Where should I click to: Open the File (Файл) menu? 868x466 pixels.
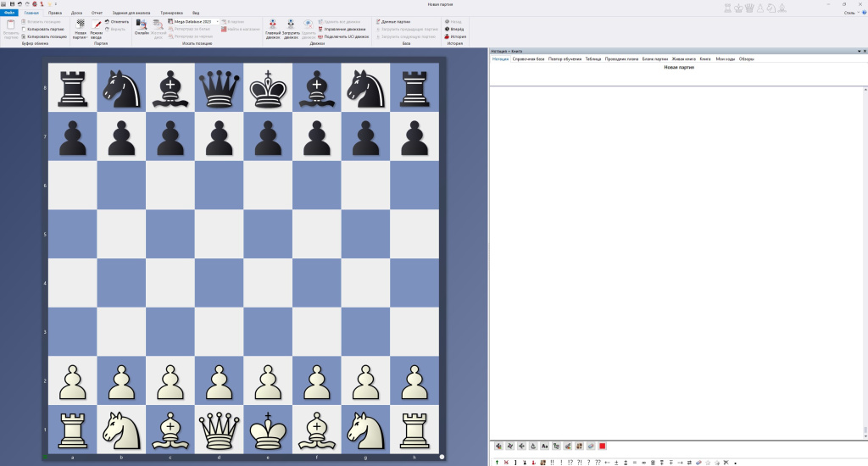(x=9, y=13)
